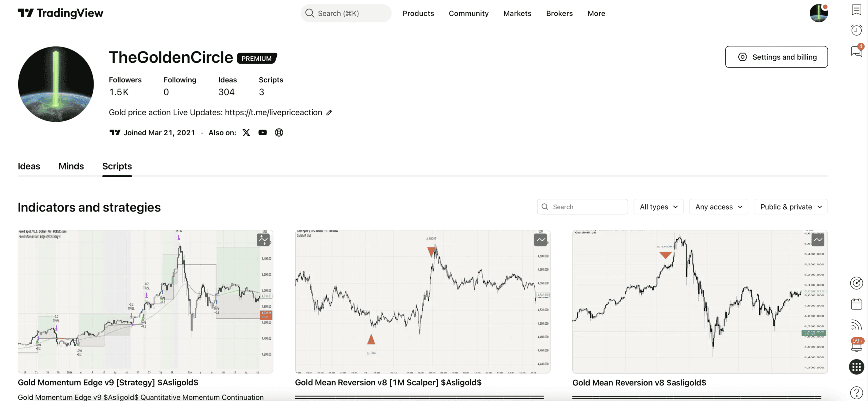Open the Public & private dropdown
868x401 pixels.
click(x=790, y=206)
